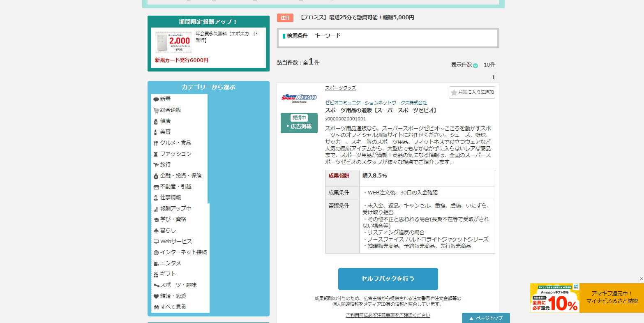Image resolution: width=644 pixels, height=323 pixels.
Task: Select the Webサービス category label
Action: coord(176,242)
